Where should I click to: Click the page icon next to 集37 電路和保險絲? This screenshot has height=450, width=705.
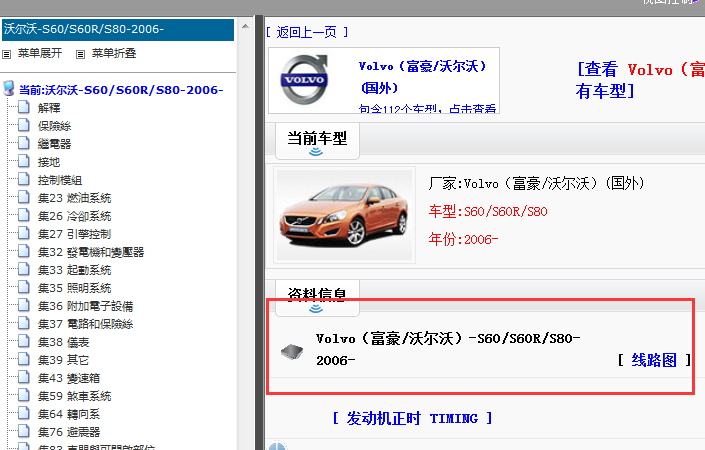[24, 323]
